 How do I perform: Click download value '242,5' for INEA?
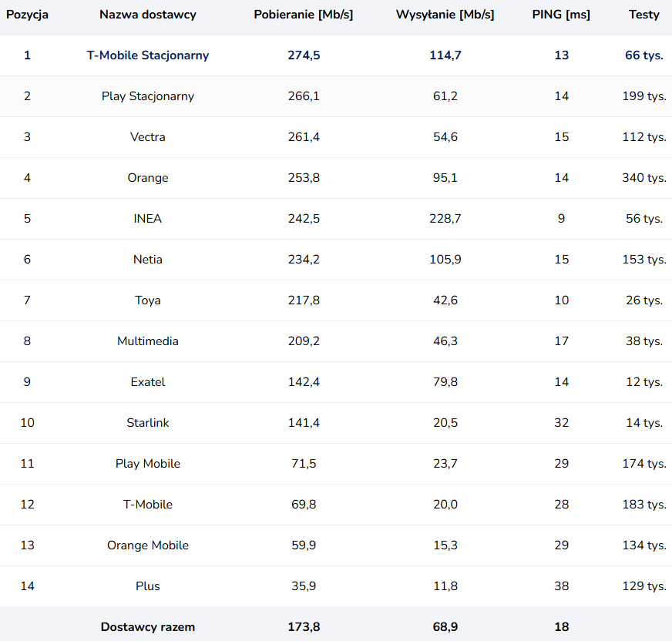coord(304,219)
